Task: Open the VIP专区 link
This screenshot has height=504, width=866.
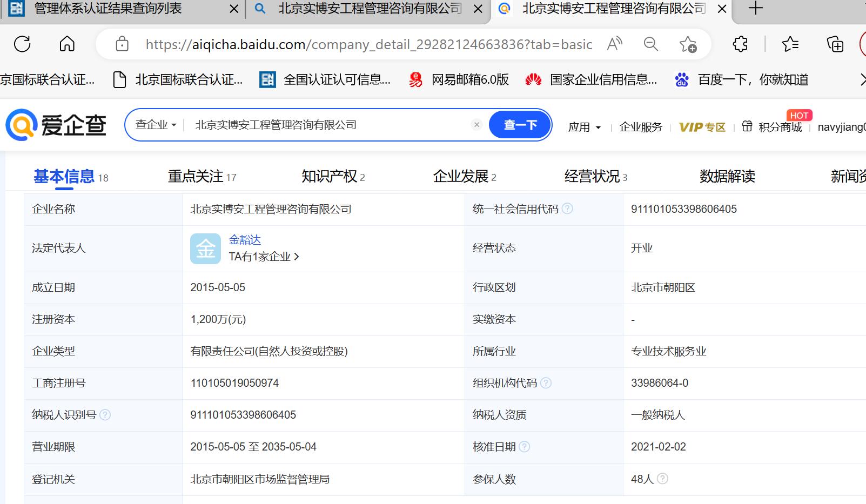Action: [x=702, y=127]
